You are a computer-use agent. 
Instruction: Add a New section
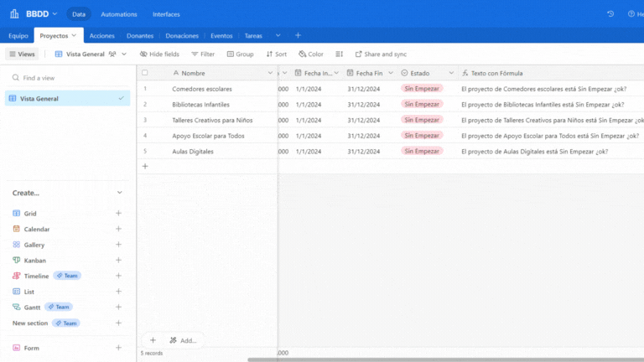tap(119, 323)
